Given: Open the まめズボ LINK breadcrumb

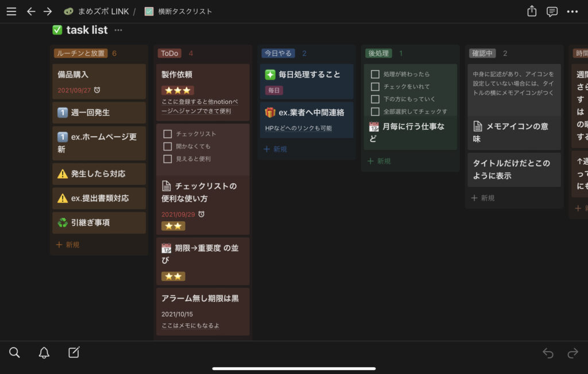Looking at the screenshot, I should click(x=96, y=11).
